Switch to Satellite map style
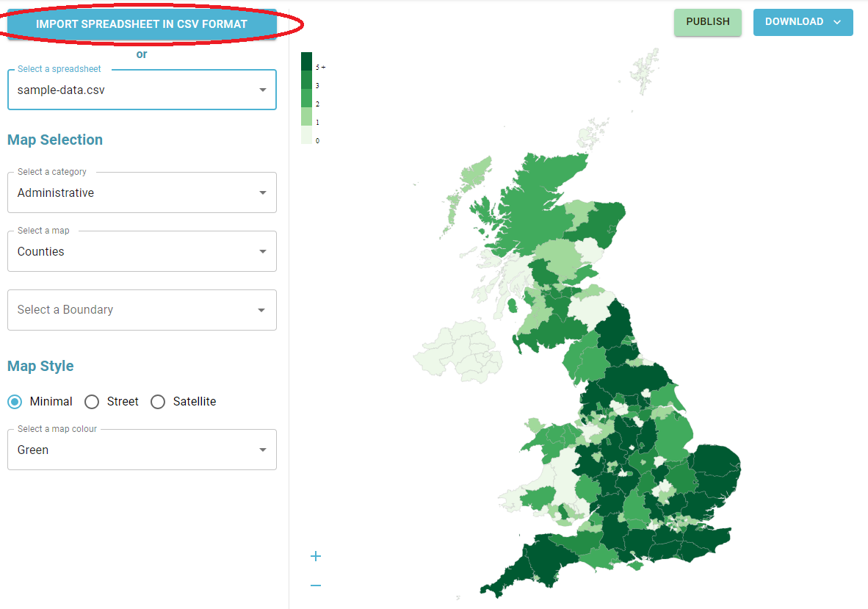 point(158,402)
